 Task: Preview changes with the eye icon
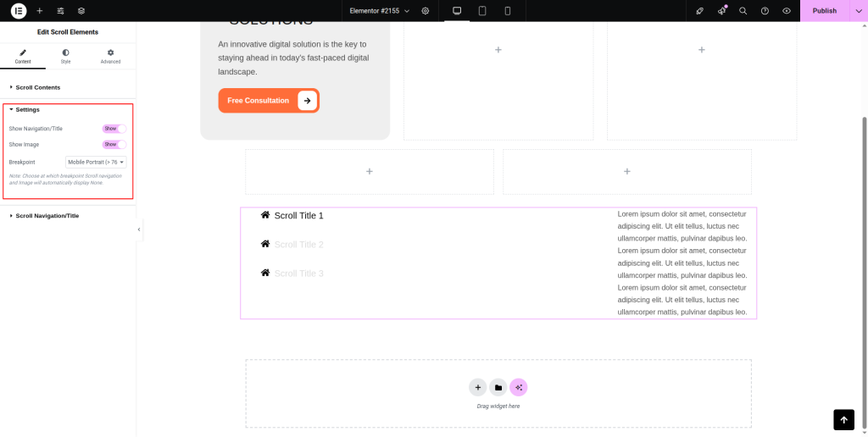point(786,10)
